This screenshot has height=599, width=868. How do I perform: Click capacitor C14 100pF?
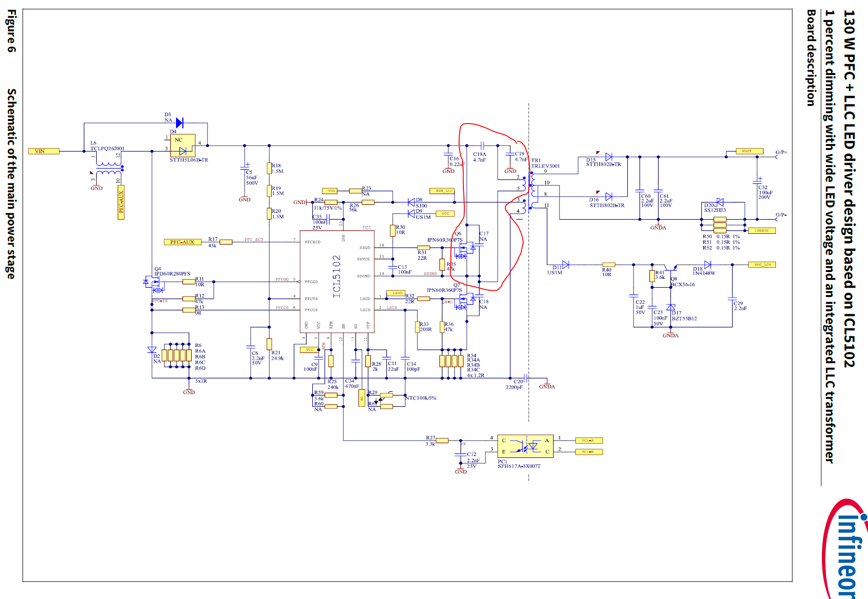pyautogui.click(x=405, y=358)
